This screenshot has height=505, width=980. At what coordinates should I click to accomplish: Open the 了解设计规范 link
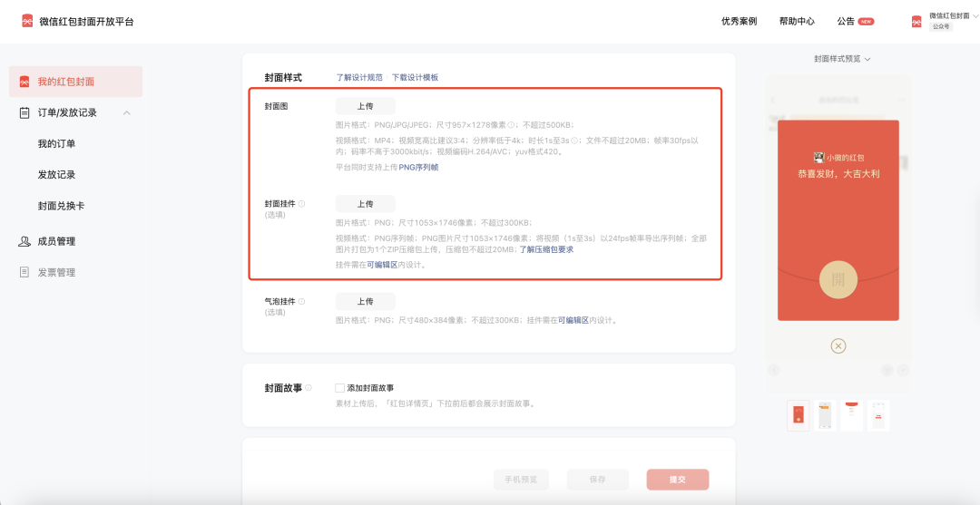[x=359, y=77]
